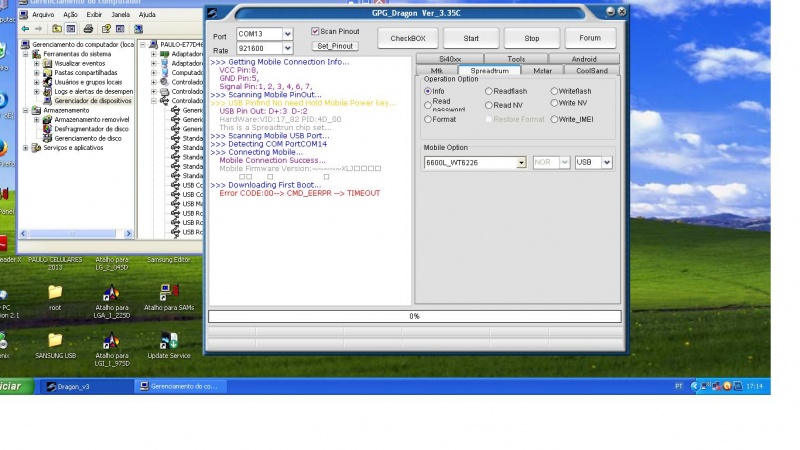Open Atalho para LGI_1_975D desktop shortcut

pos(111,349)
